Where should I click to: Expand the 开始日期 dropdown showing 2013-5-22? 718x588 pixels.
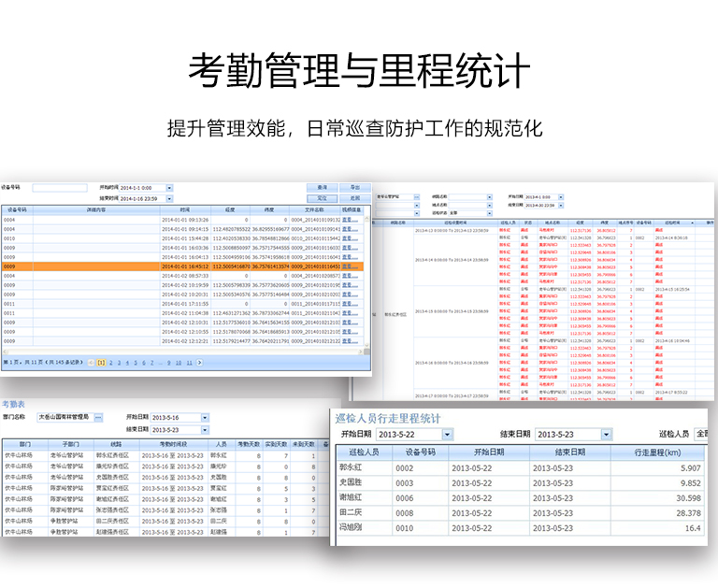tap(447, 435)
